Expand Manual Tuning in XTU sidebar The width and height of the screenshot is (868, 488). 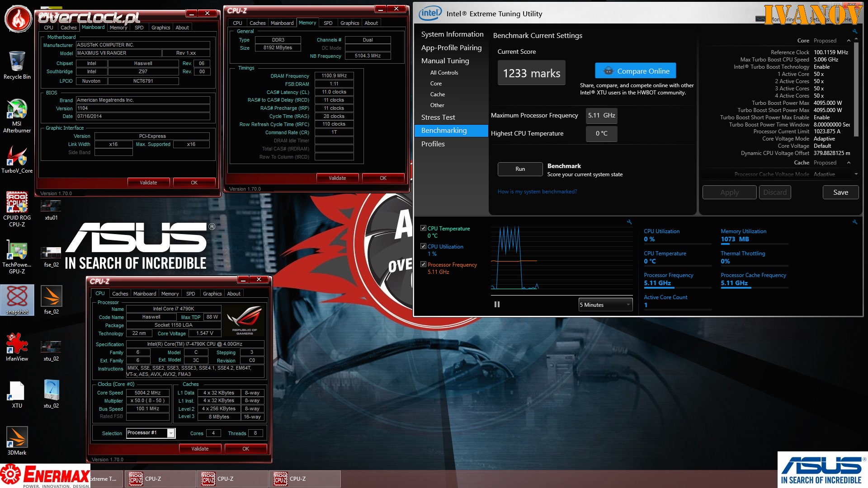pos(445,61)
